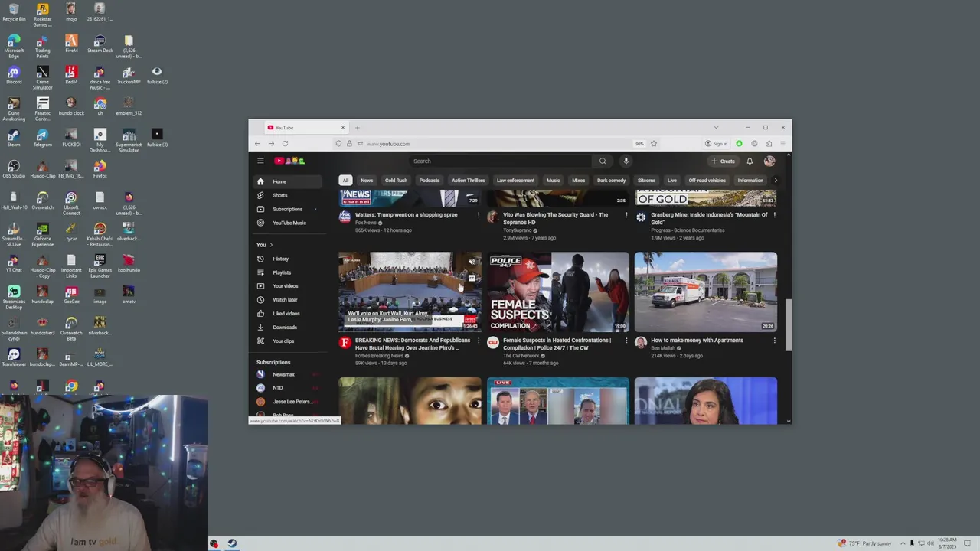This screenshot has width=980, height=551.
Task: Click the shield tracking protection icon
Action: (x=338, y=143)
